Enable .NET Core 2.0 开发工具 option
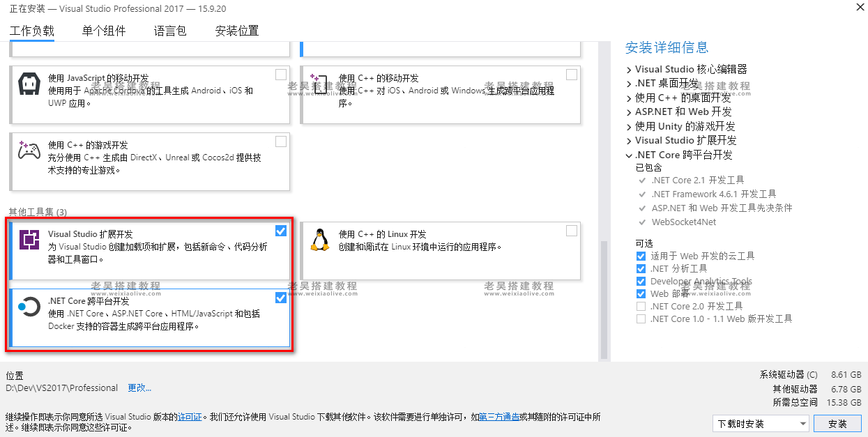This screenshot has height=437, width=868. click(x=640, y=306)
